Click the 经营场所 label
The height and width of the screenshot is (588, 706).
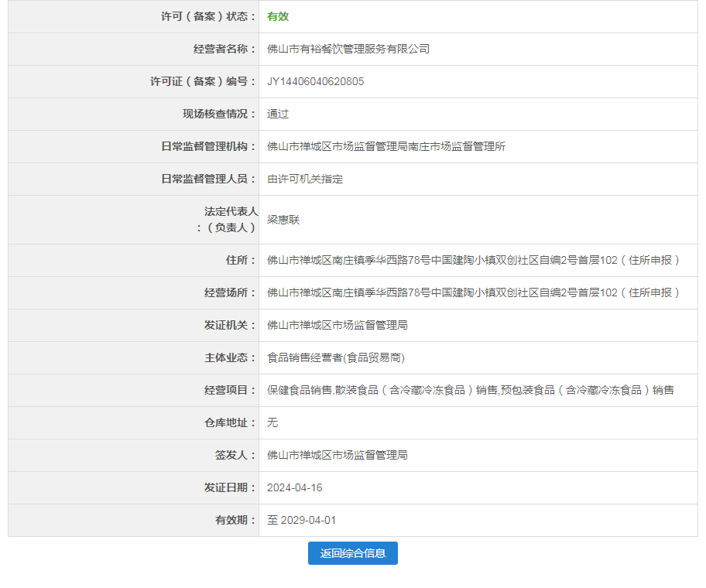point(230,292)
